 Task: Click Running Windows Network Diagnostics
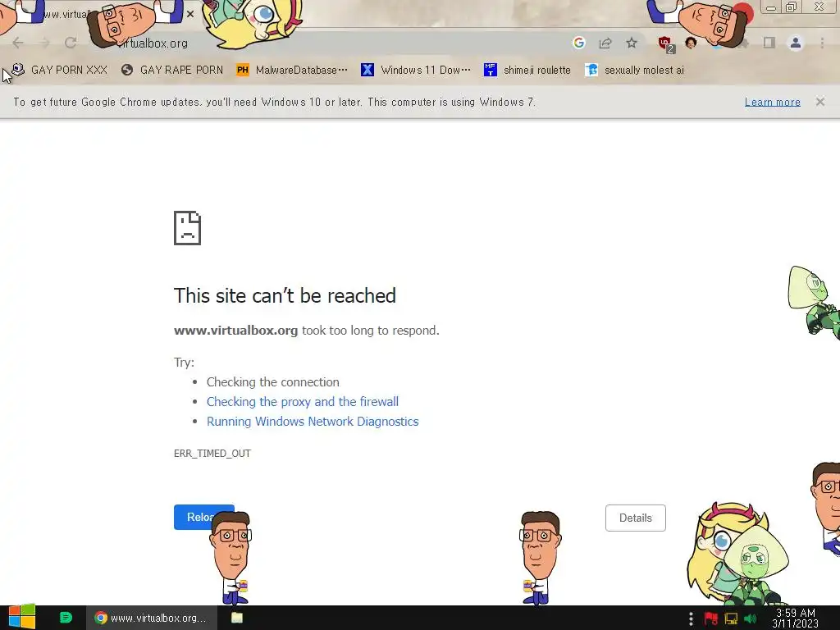313,422
